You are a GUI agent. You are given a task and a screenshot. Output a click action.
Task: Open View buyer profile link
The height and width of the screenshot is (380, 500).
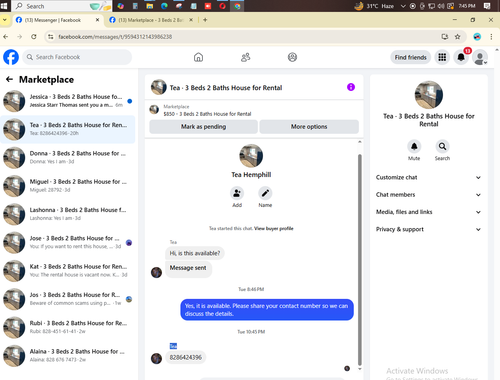pos(274,228)
